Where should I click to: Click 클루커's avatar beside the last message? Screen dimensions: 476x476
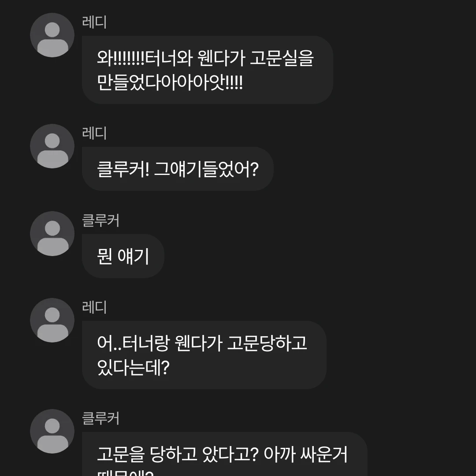[x=52, y=431]
